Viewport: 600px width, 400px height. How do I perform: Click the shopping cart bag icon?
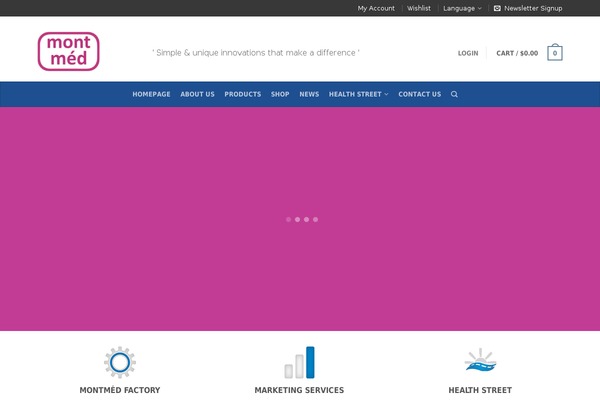pyautogui.click(x=554, y=53)
